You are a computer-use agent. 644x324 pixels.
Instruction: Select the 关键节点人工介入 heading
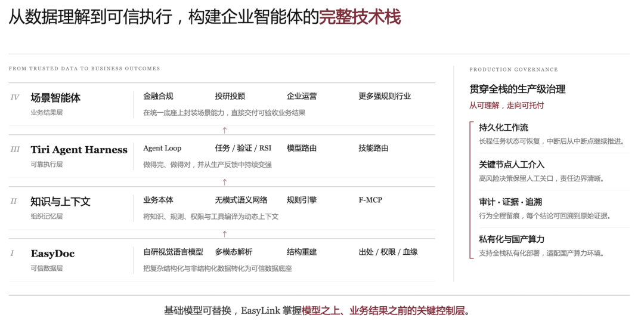tap(512, 165)
